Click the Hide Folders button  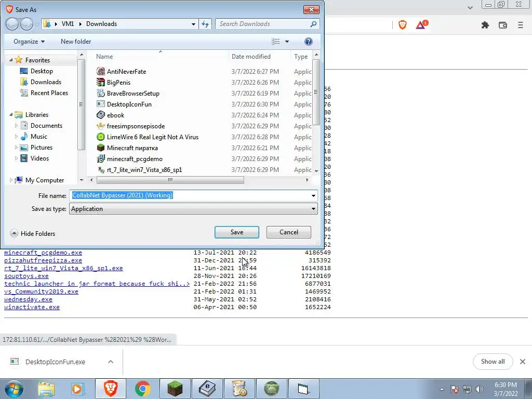(33, 233)
